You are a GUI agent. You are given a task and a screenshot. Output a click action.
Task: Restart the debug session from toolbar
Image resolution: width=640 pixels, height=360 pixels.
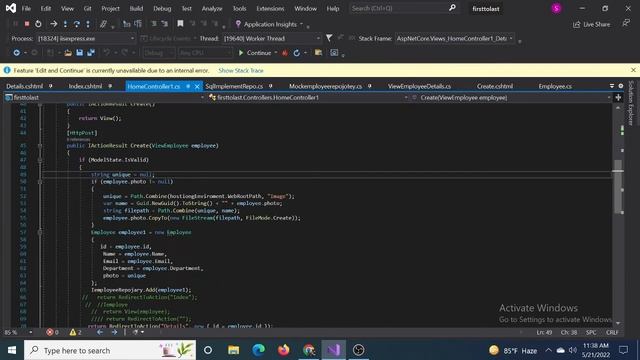click(38, 24)
